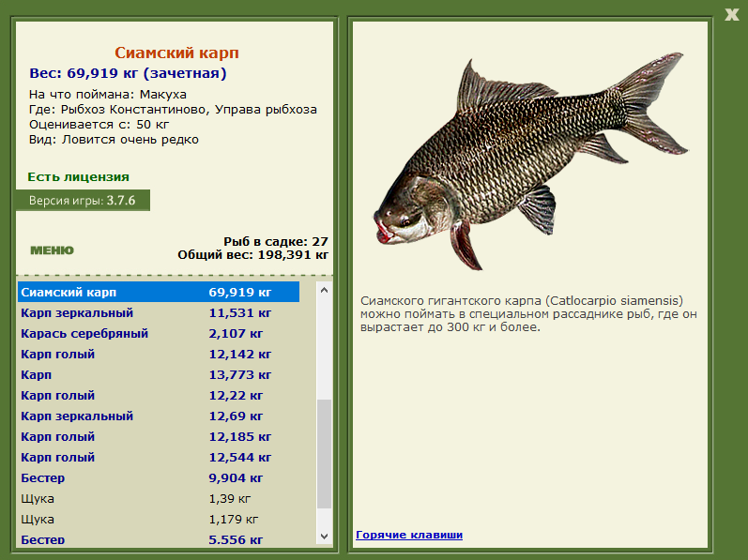
Task: Click the fish list scrollbar thumb
Action: (325, 454)
